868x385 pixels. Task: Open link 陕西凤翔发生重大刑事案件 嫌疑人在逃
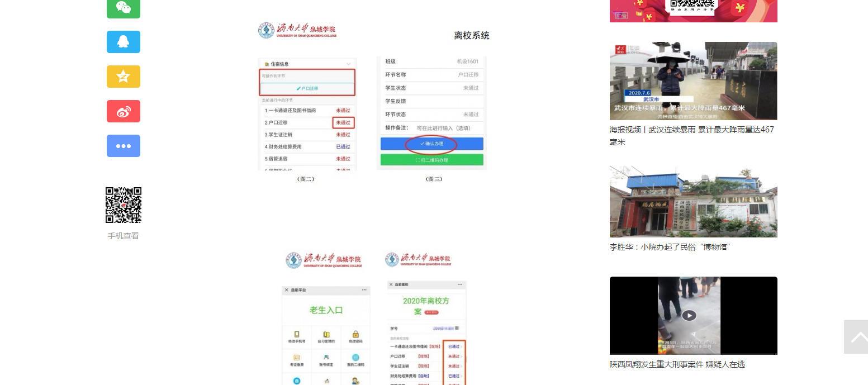(677, 364)
